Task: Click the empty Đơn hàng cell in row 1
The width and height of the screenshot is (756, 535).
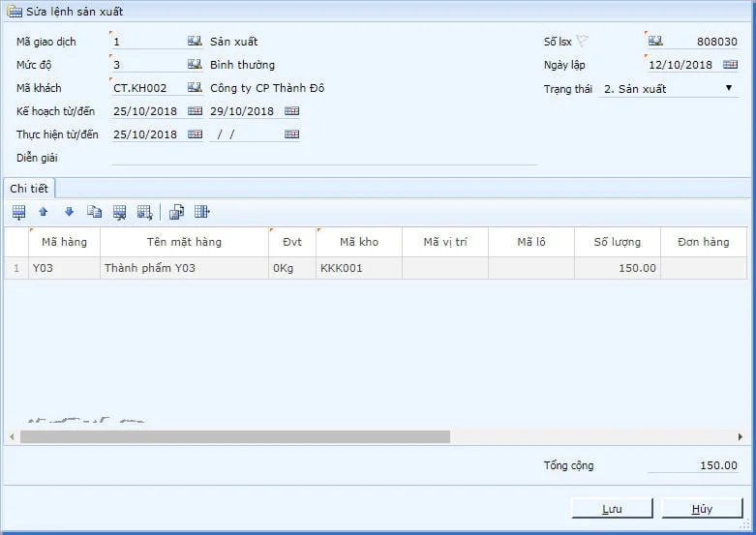Action: click(704, 268)
